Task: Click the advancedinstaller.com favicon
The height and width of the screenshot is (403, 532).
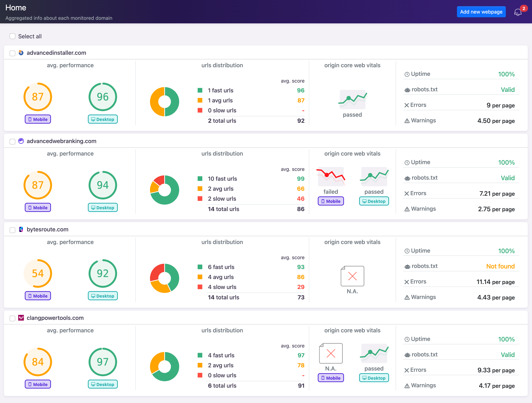Action: click(x=21, y=53)
